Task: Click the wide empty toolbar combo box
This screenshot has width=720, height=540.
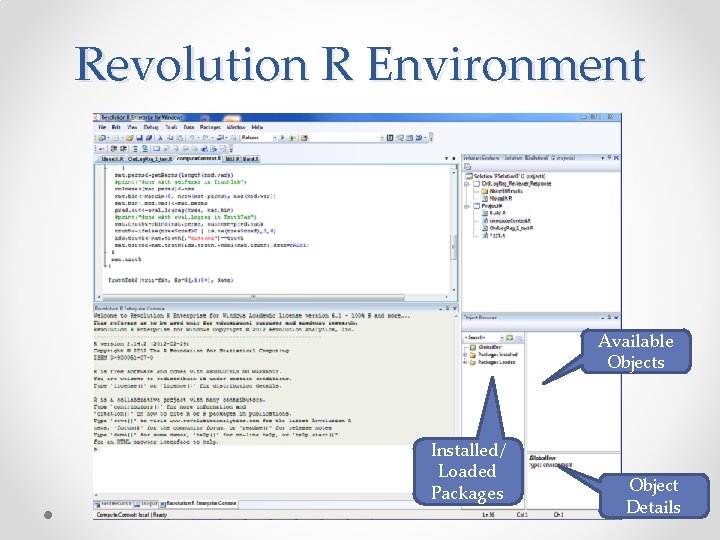Action: pyautogui.click(x=346, y=138)
